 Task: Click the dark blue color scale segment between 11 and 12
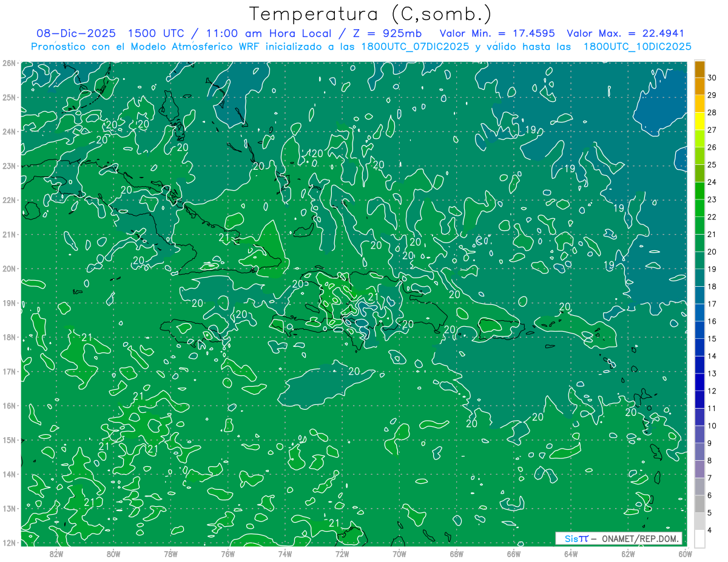(x=700, y=400)
